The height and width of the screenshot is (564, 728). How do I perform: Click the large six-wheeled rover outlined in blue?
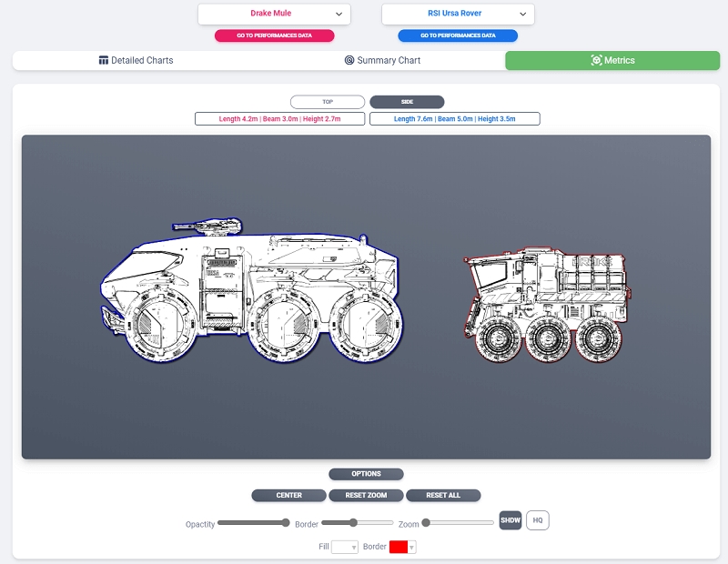click(250, 291)
